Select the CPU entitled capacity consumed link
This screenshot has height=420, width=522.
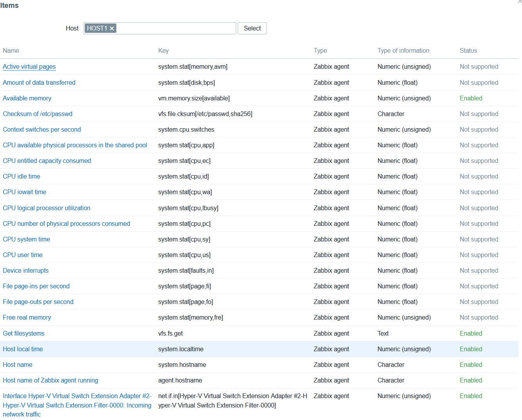coord(47,161)
